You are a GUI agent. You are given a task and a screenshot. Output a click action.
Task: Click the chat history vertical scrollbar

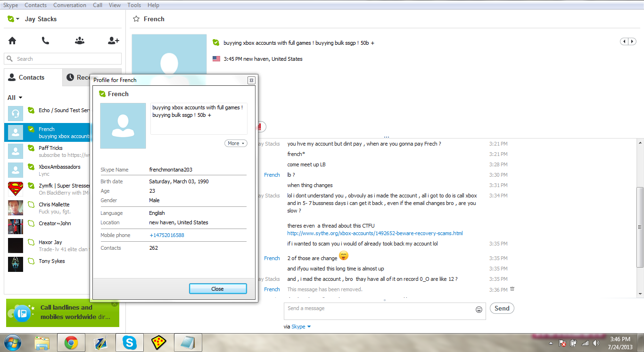(x=640, y=227)
